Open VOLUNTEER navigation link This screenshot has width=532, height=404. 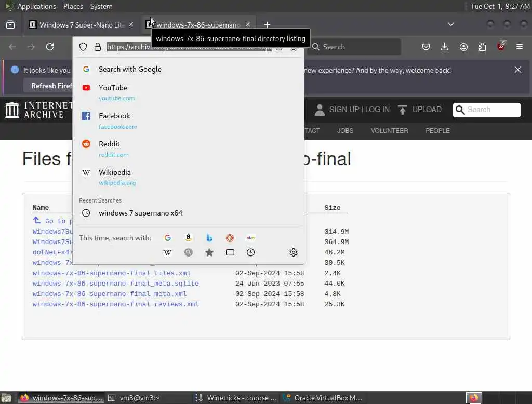tap(389, 130)
